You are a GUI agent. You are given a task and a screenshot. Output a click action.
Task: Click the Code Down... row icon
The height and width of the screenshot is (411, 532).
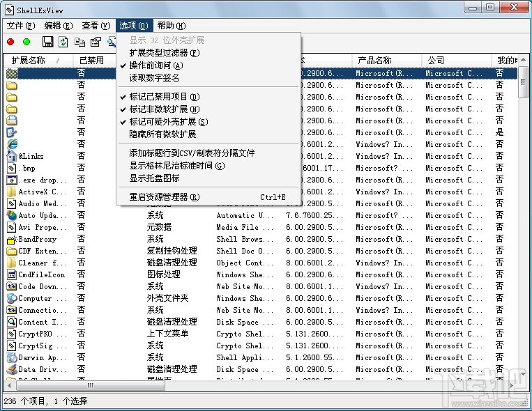pyautogui.click(x=12, y=286)
